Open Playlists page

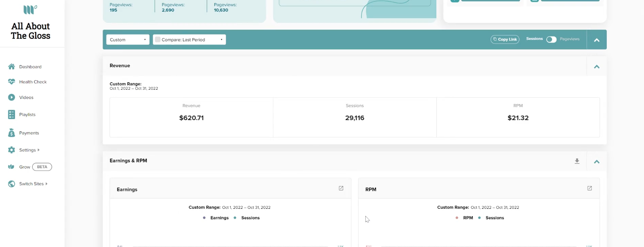click(27, 114)
